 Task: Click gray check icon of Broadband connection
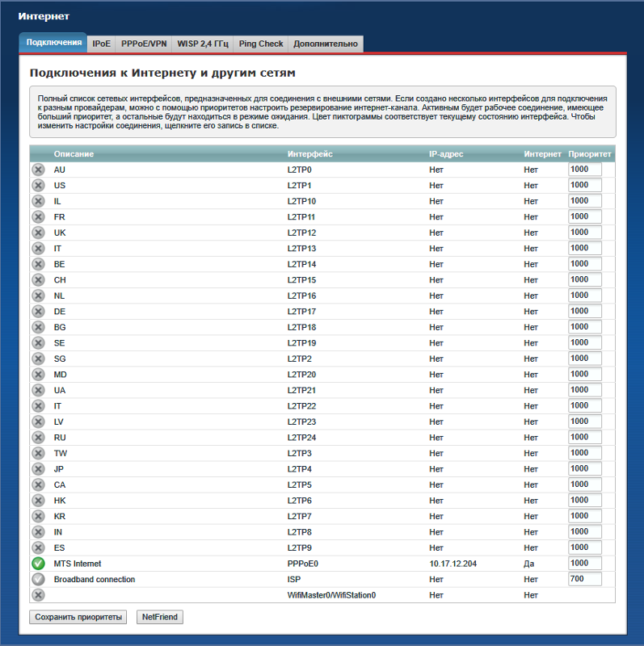[38, 579]
